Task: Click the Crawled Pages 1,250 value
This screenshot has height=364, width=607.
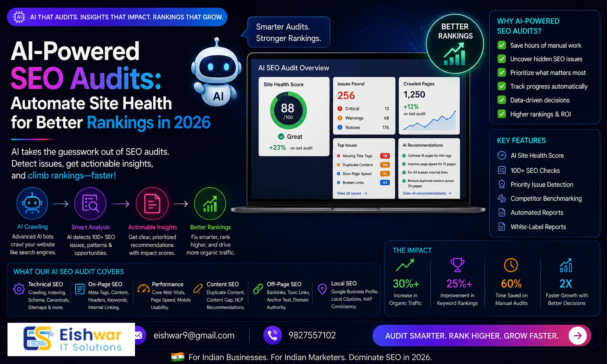Action: point(414,94)
